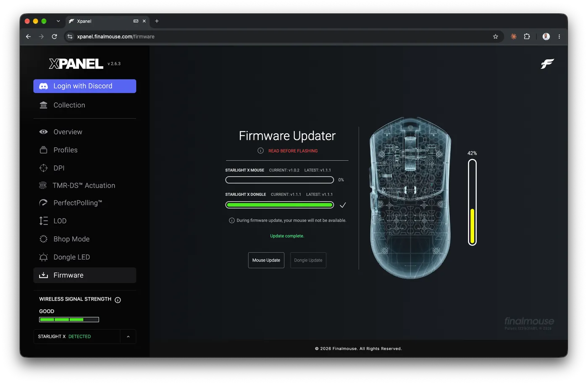Click the wireless signal strength info icon
This screenshot has height=384, width=588.
118,300
